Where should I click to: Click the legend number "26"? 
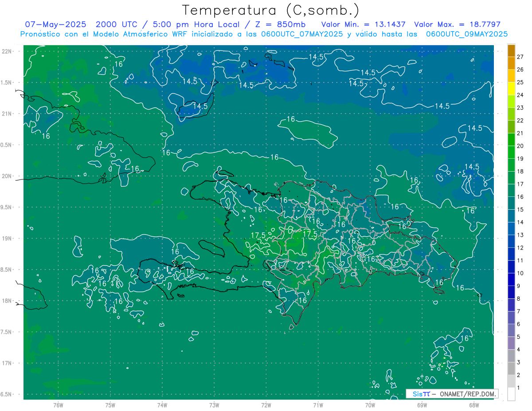tap(520, 70)
